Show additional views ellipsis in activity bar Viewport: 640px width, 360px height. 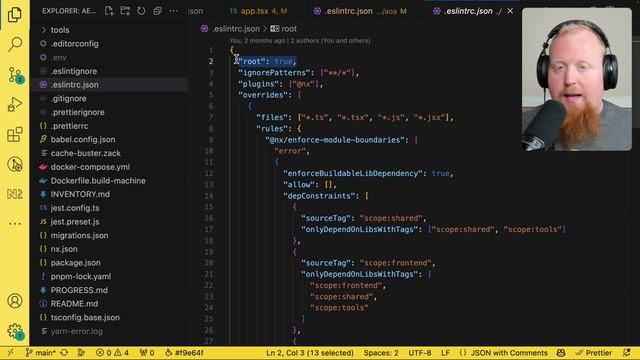[x=15, y=224]
